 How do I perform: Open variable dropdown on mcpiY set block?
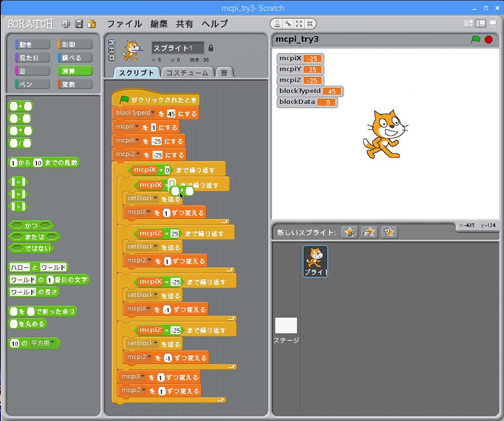[137, 127]
